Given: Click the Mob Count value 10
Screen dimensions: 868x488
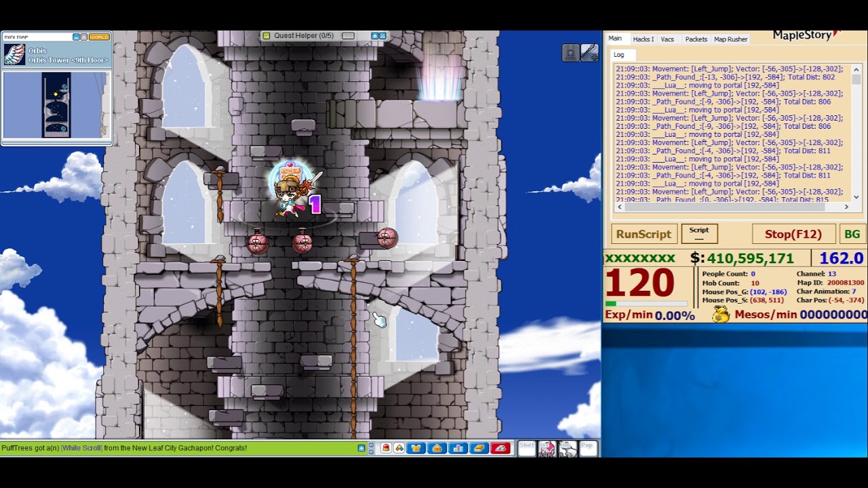Looking at the screenshot, I should click(x=755, y=283).
